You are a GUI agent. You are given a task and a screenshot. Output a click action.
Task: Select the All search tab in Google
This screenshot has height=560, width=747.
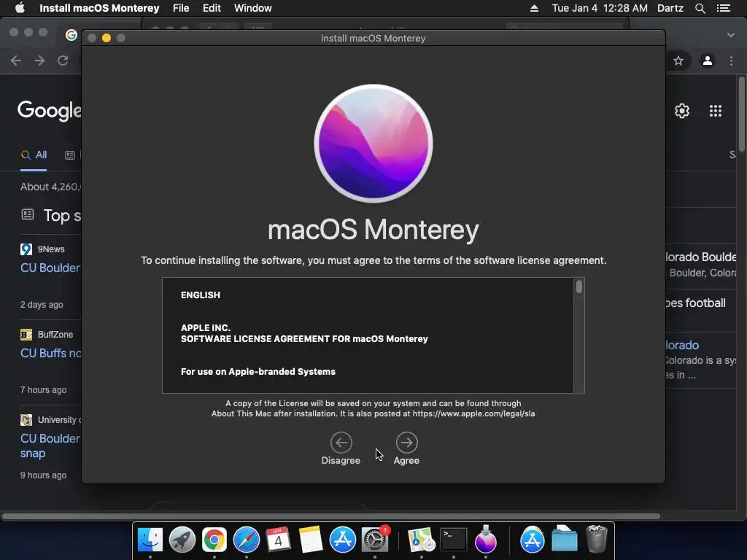(x=34, y=155)
